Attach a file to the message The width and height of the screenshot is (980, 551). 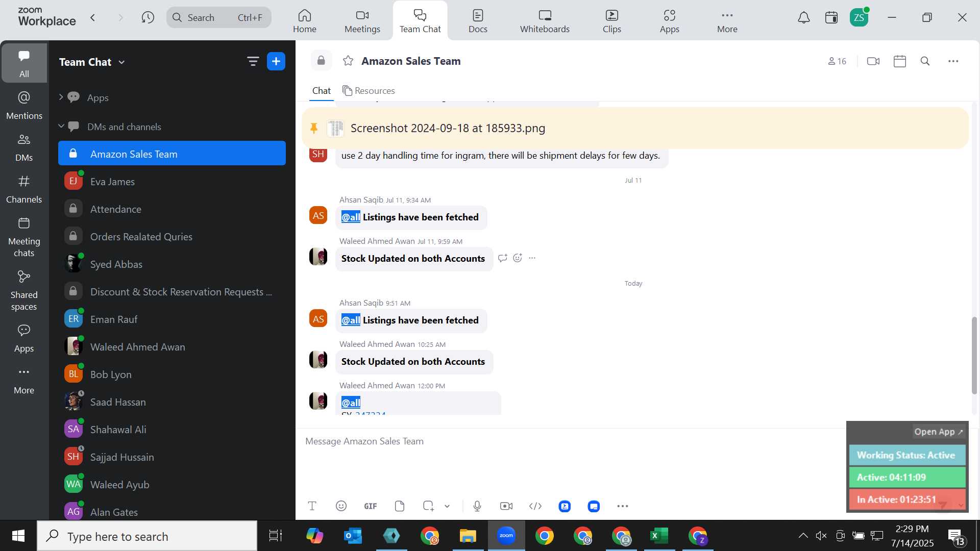pos(400,506)
